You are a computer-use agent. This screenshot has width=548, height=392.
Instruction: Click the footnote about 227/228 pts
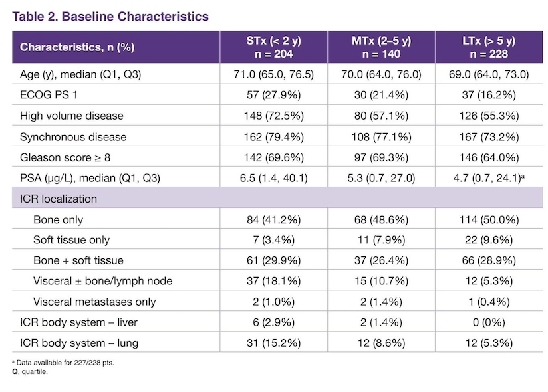pos(63,363)
